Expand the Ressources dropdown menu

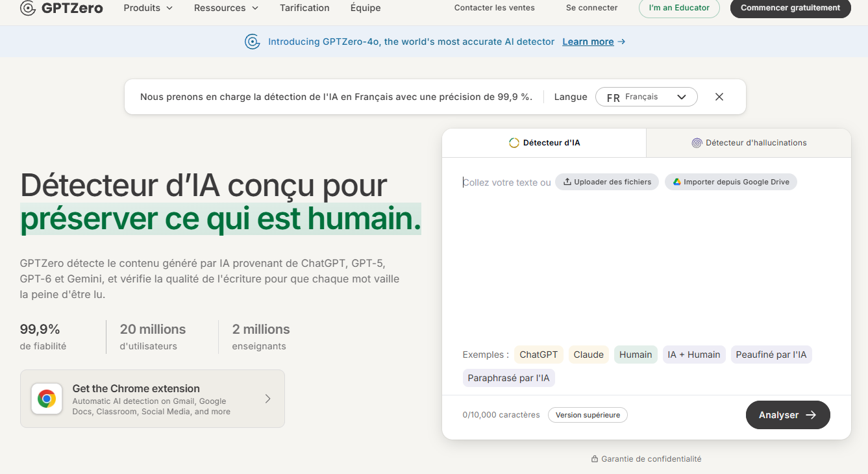(226, 8)
